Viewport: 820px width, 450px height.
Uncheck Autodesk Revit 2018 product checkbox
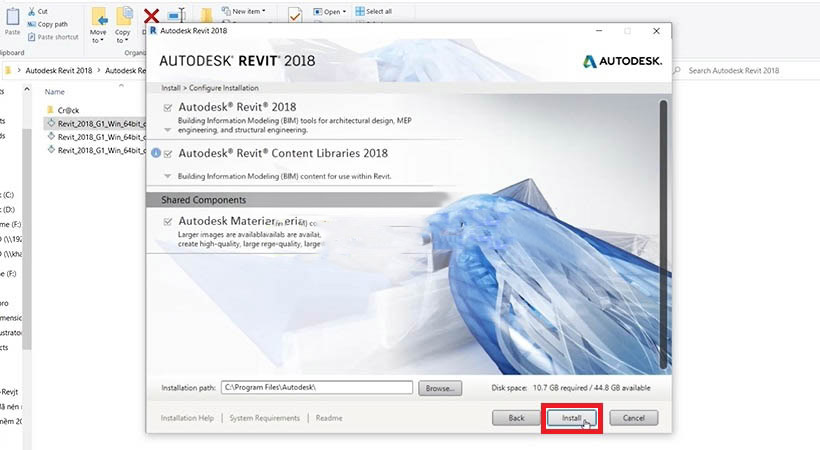pyautogui.click(x=168, y=108)
